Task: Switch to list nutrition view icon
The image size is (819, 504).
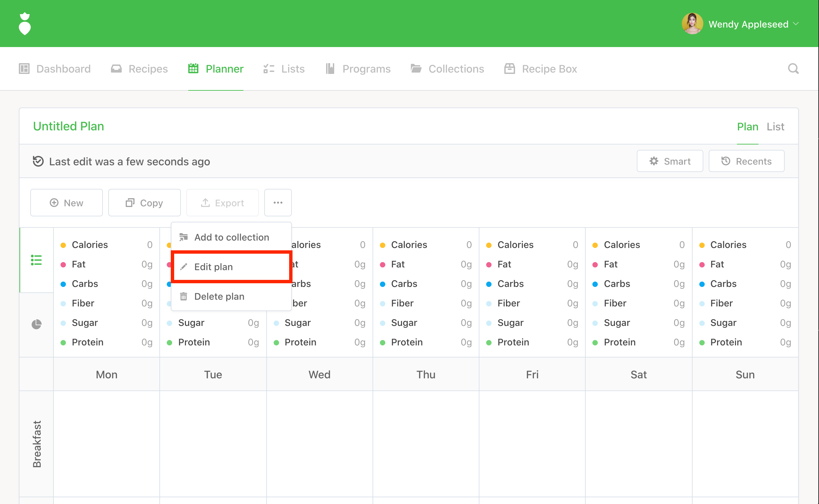Action: click(36, 260)
